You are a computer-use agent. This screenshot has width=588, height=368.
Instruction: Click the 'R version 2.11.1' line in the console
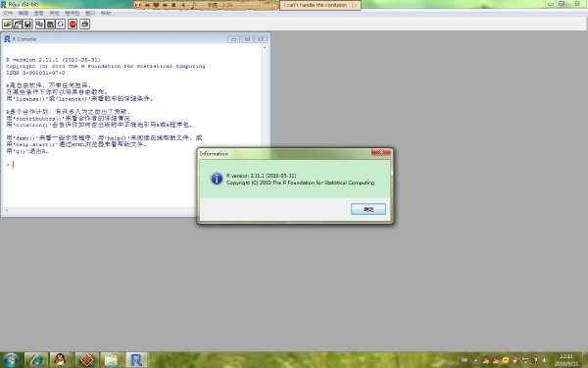(53, 60)
